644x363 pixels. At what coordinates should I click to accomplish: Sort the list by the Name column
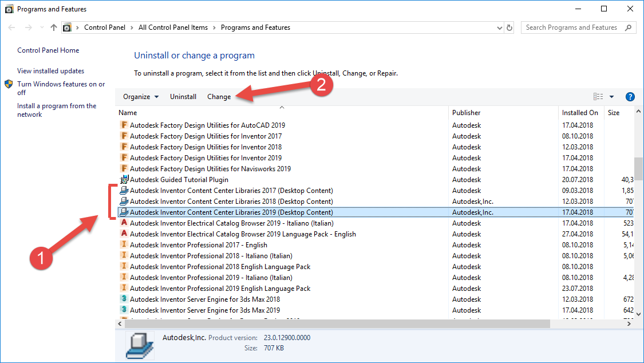[127, 112]
